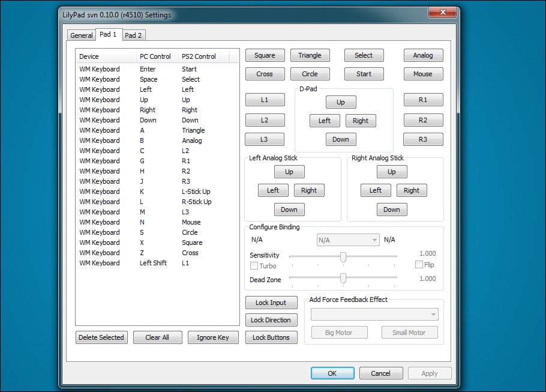Click the Analog button
Screen dimensions: 546x392
pyautogui.click(x=423, y=55)
